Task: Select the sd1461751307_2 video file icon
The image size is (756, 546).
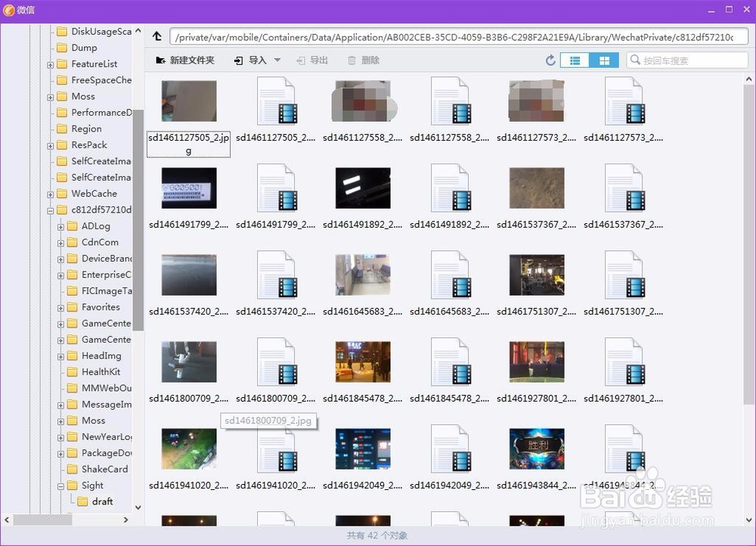Action: point(624,275)
